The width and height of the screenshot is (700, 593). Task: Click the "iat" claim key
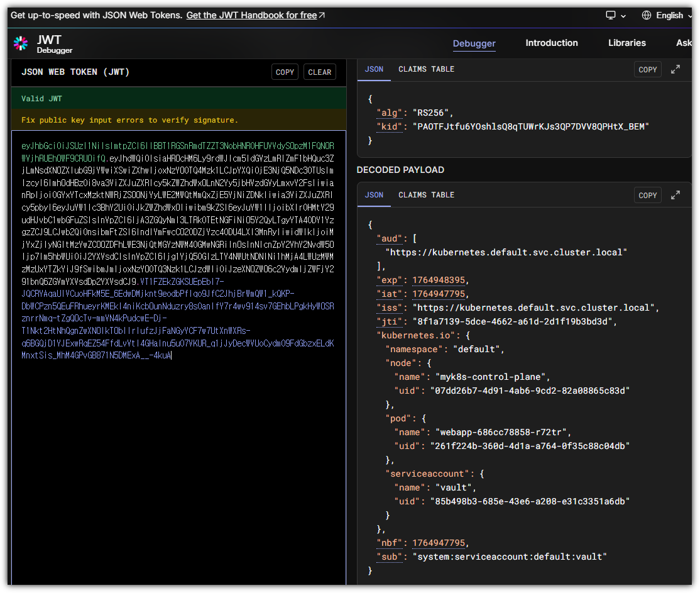(389, 294)
